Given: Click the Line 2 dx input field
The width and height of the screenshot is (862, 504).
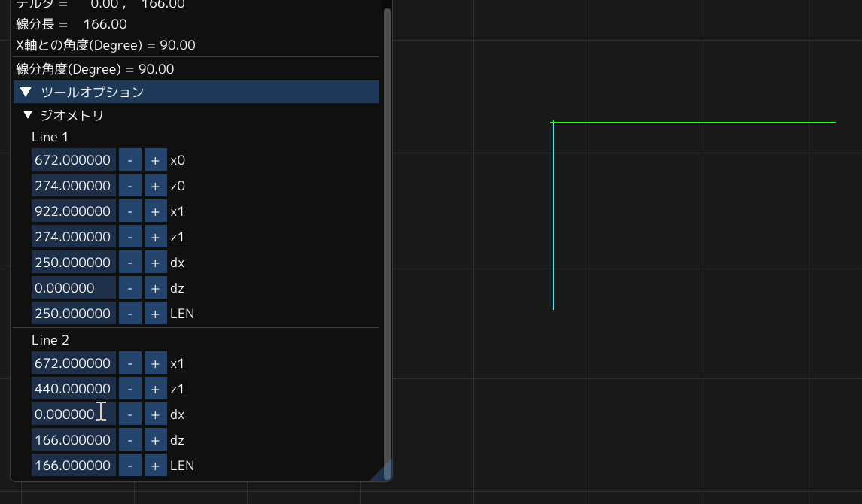Looking at the screenshot, I should [x=74, y=414].
